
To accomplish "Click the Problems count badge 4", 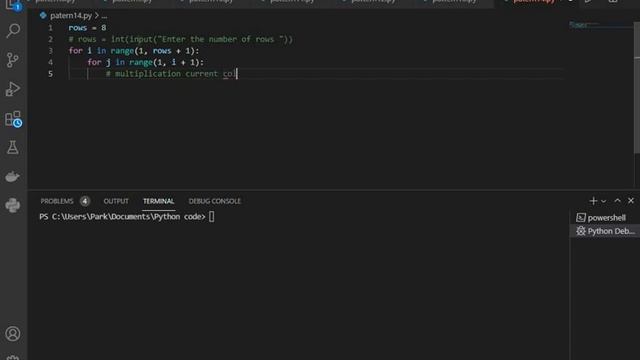I will [84, 201].
